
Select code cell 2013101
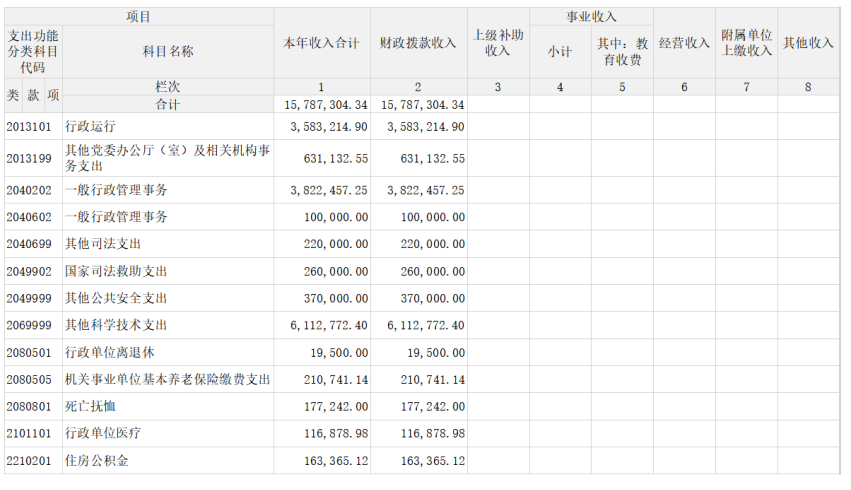(32, 126)
